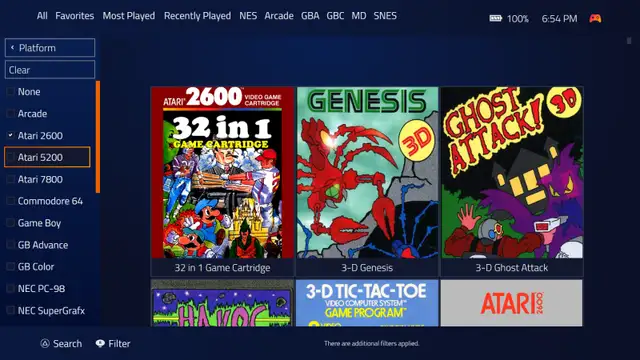Click the battery status icon
The width and height of the screenshot is (640, 360).
click(496, 18)
